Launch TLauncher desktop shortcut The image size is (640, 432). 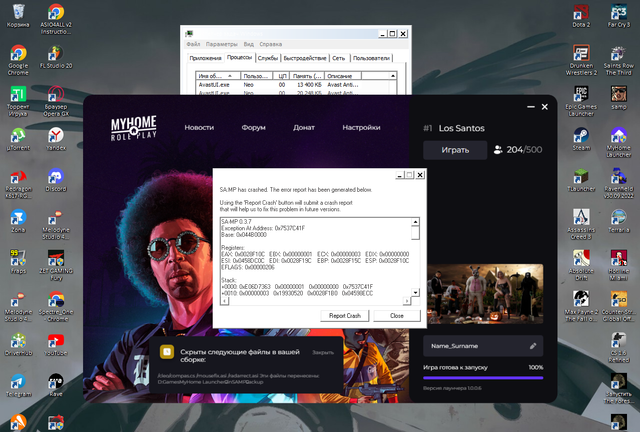[x=581, y=180]
